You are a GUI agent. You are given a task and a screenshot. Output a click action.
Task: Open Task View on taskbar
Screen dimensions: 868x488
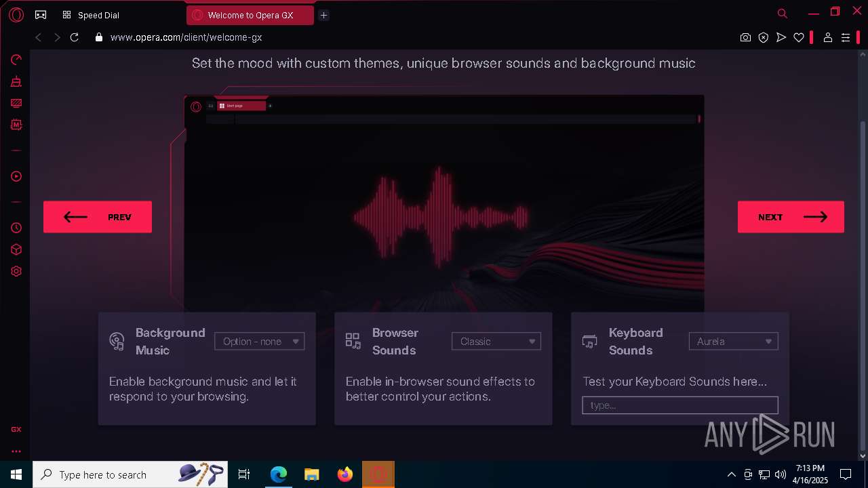pos(244,474)
